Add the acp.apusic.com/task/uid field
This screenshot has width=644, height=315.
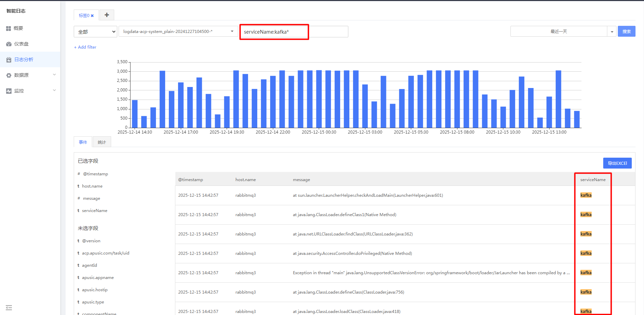click(x=105, y=253)
